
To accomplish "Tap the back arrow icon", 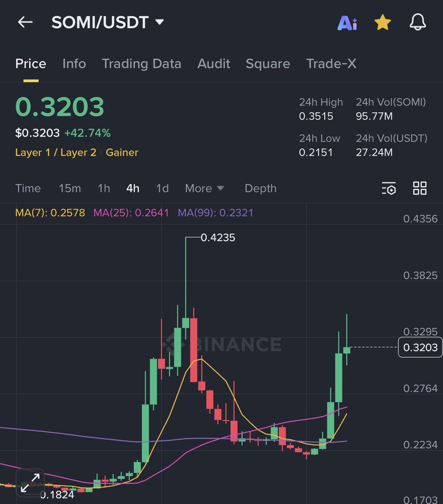I will (x=25, y=22).
